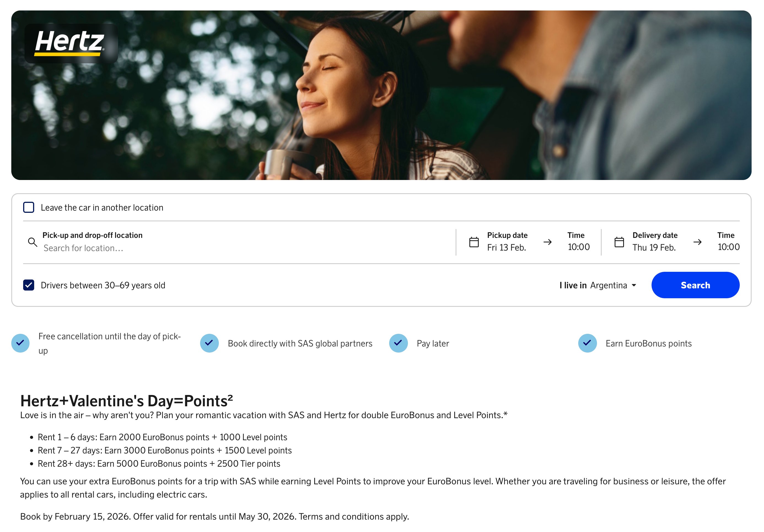Select the pickup date Fri 13 Feb.
This screenshot has height=532, width=764.
coord(507,248)
